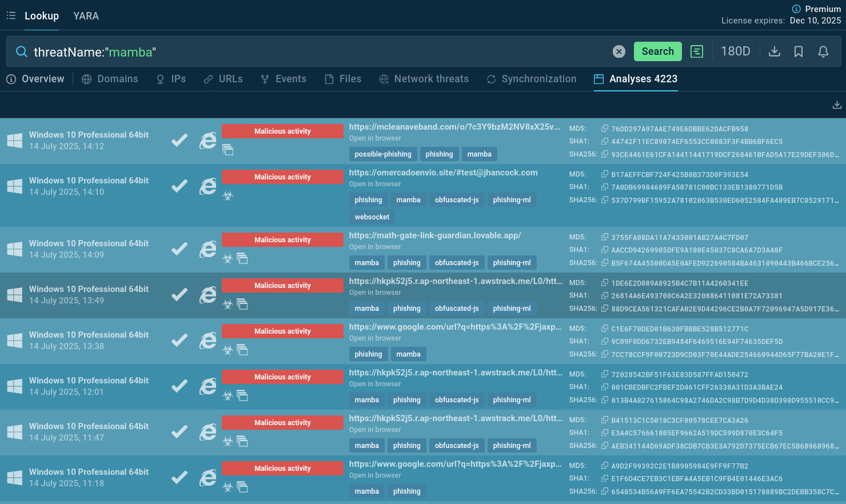Open the mcleanaveband.com analysis URL
The width and height of the screenshot is (846, 504).
tap(454, 127)
